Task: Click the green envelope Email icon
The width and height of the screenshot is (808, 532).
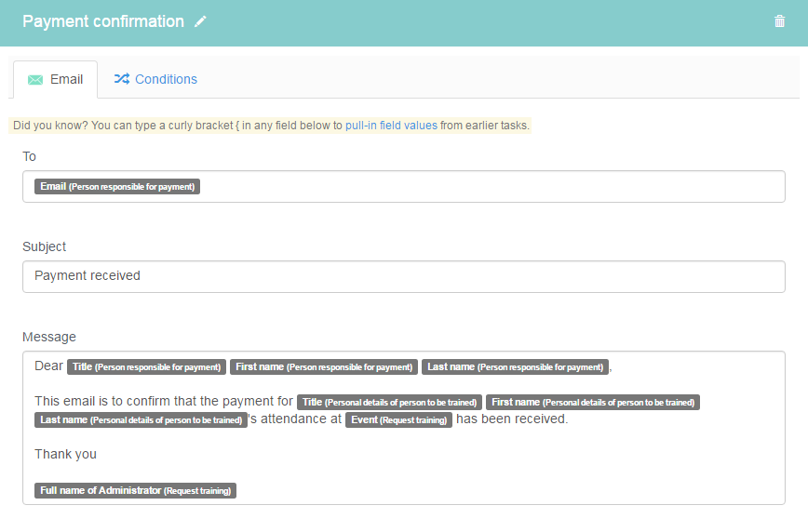Action: pos(35,80)
